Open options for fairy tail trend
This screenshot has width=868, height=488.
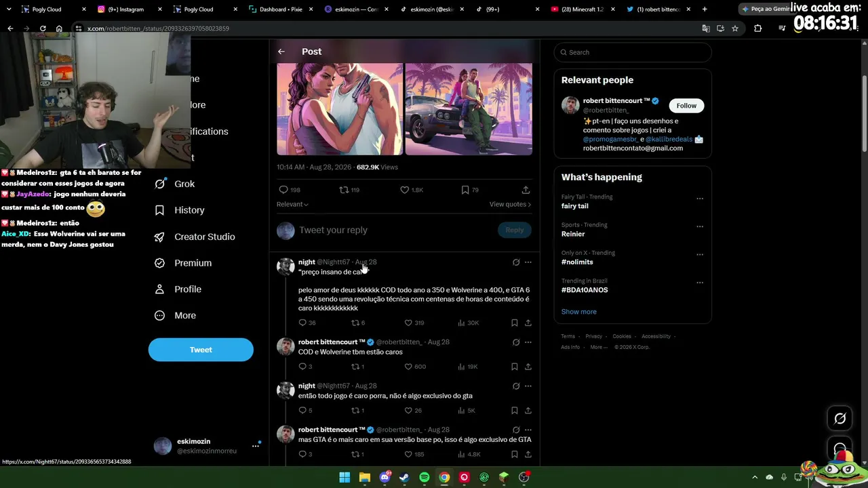[700, 199]
